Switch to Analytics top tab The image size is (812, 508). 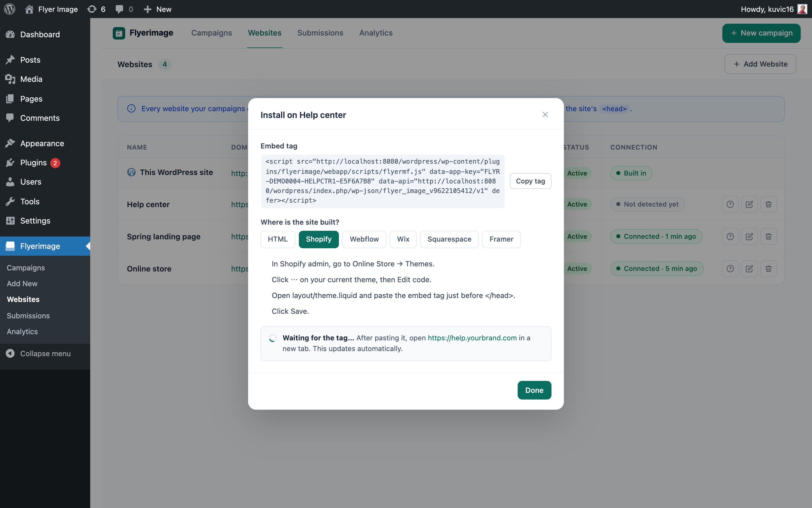coord(376,33)
